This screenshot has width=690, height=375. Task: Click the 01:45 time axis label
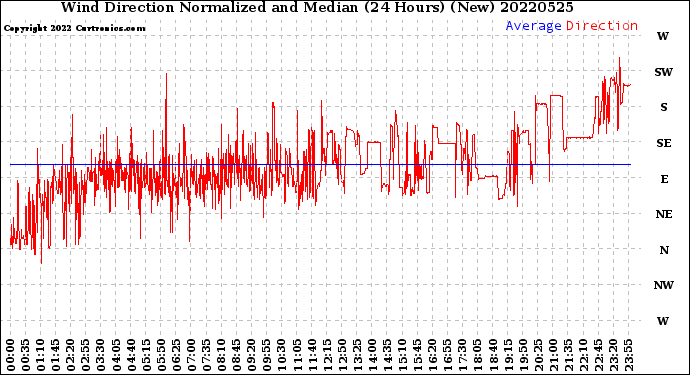[56, 355]
